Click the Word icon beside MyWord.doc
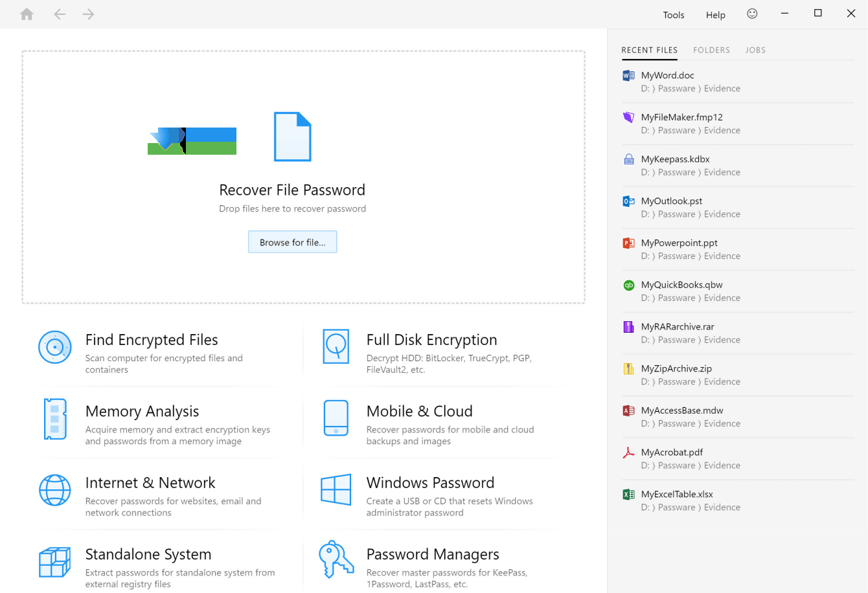 coord(628,75)
